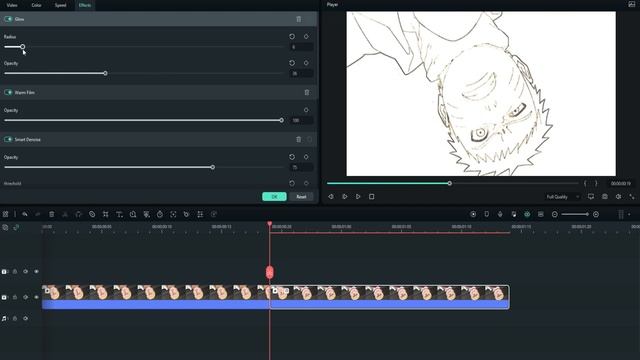The height and width of the screenshot is (360, 640).
Task: Click the Warm Film Opacity value field
Action: tap(301, 121)
